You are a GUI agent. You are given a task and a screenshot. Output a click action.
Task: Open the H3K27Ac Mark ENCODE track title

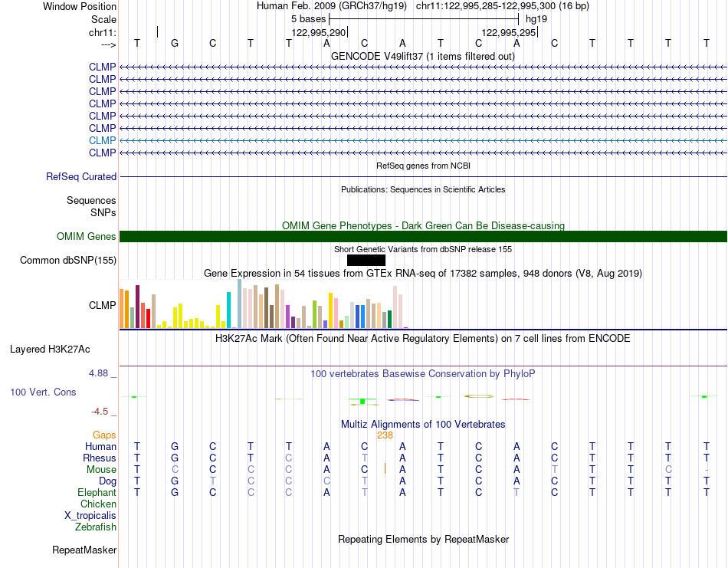click(423, 338)
